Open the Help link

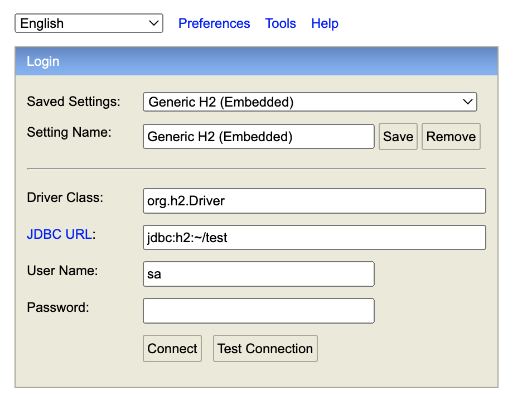click(x=325, y=23)
